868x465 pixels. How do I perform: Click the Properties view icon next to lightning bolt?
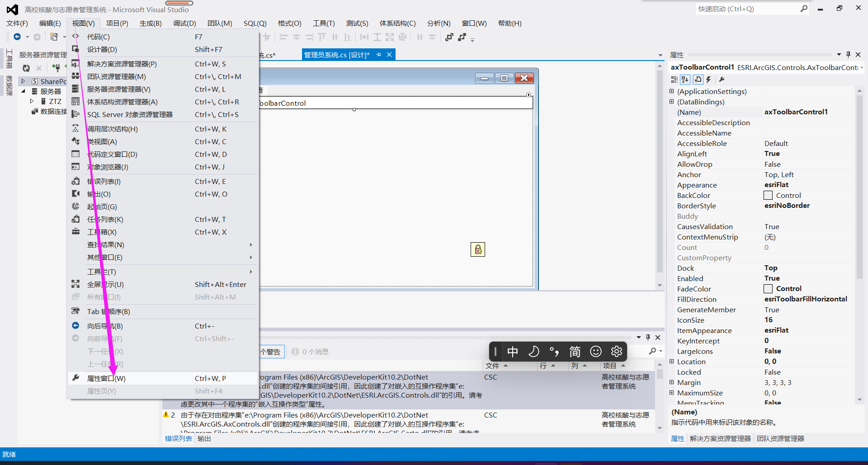pyautogui.click(x=698, y=80)
